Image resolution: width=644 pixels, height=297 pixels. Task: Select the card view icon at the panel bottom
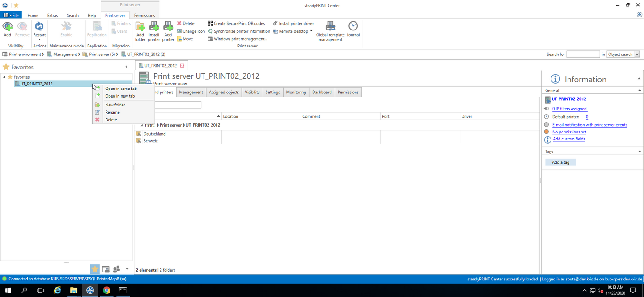(106, 269)
